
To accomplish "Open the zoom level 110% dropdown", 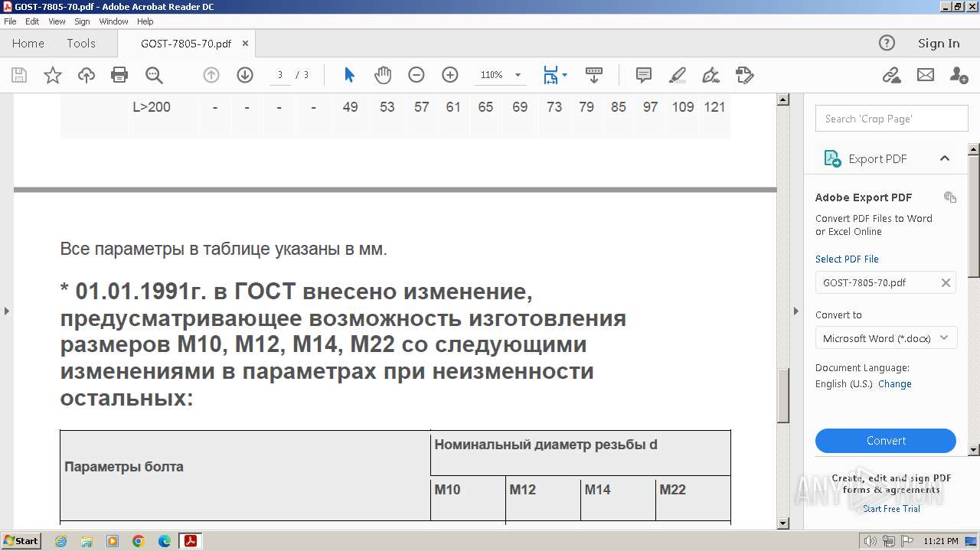I will pyautogui.click(x=518, y=75).
